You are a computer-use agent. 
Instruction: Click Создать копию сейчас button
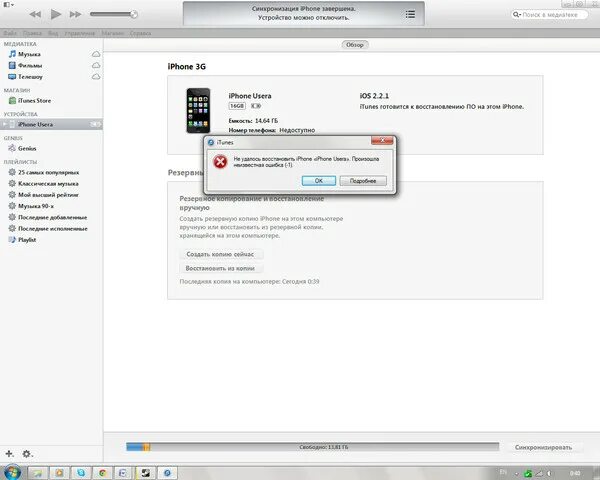point(220,254)
